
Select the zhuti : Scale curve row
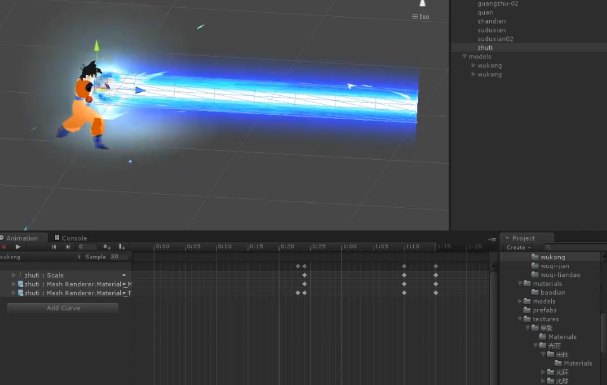[66, 275]
